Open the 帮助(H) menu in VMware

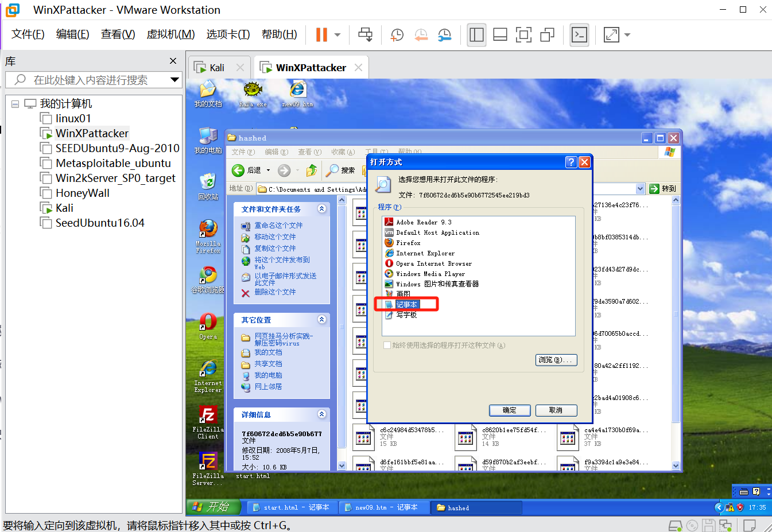(280, 34)
